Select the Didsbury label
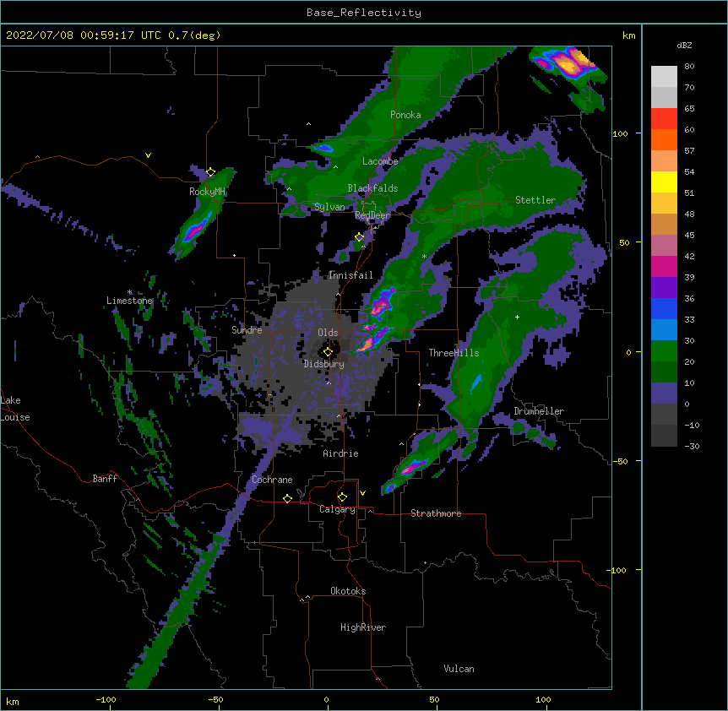The width and height of the screenshot is (728, 711). tap(324, 364)
